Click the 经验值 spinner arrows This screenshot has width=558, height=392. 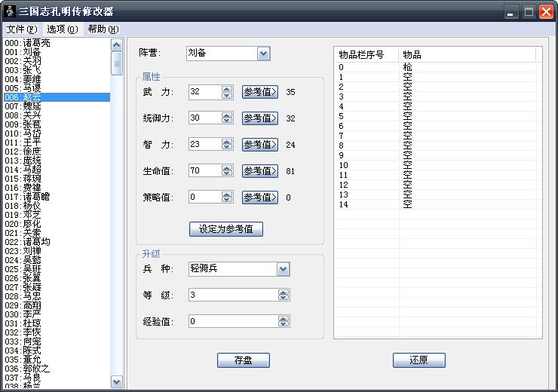click(283, 322)
